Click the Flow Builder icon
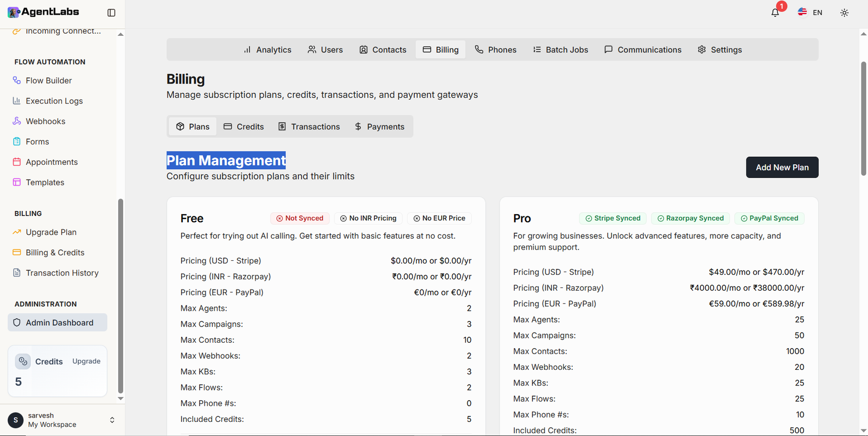868x436 pixels. click(17, 80)
